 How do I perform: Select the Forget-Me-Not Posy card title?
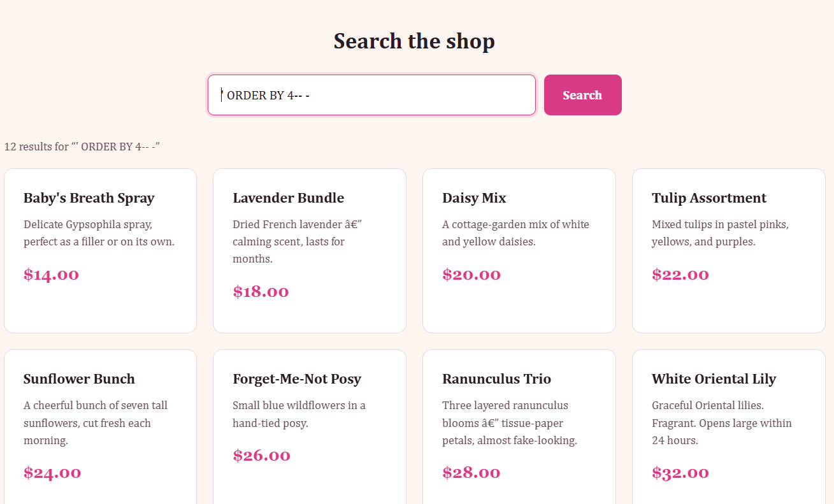pos(296,379)
